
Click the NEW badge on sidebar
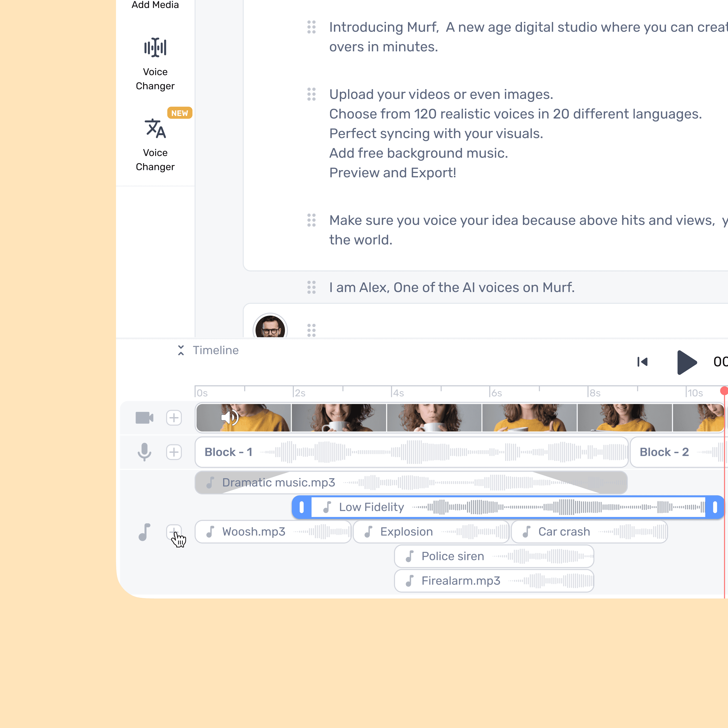pyautogui.click(x=180, y=113)
